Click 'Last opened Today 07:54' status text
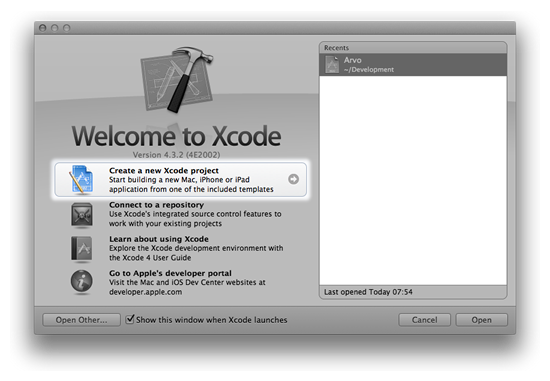 click(x=368, y=292)
